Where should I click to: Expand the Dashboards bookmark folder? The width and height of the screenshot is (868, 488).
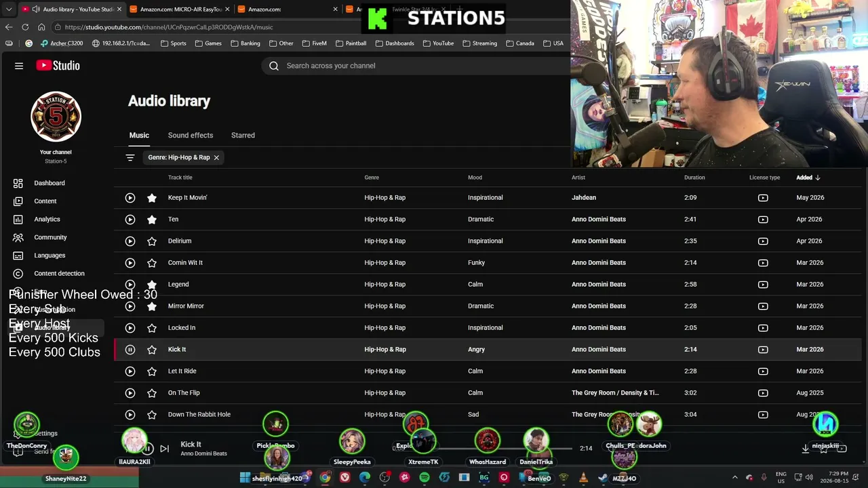point(394,43)
